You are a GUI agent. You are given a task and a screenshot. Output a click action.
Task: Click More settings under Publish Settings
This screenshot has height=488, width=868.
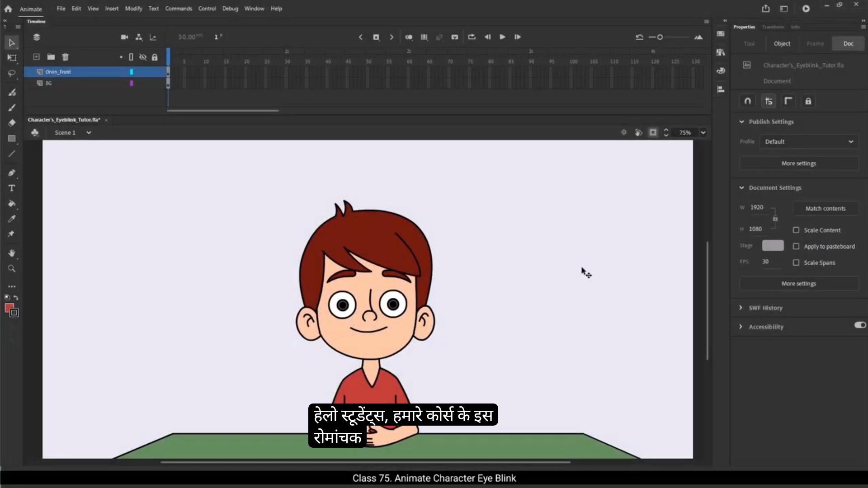799,163
